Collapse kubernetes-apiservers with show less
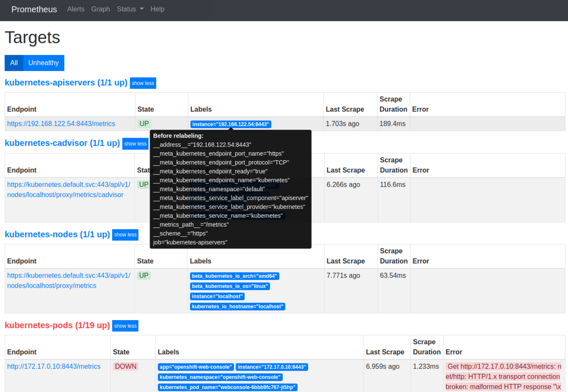Image resolution: width=568 pixels, height=392 pixels. pos(143,83)
